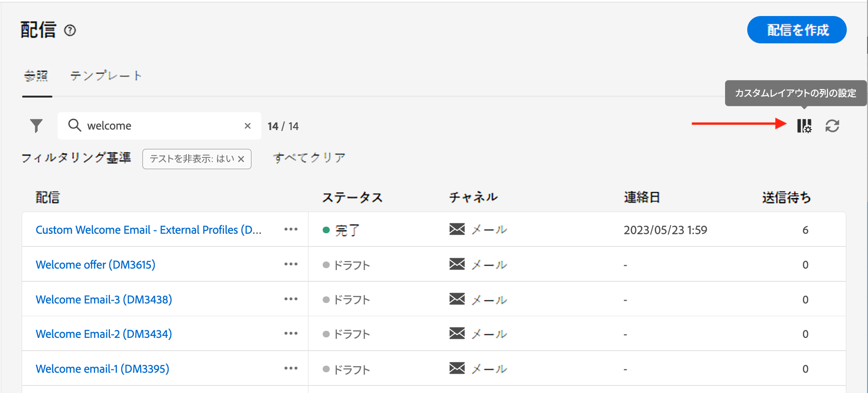Open the Welcome offer (DM3615) delivery
The image size is (868, 393).
pos(95,265)
